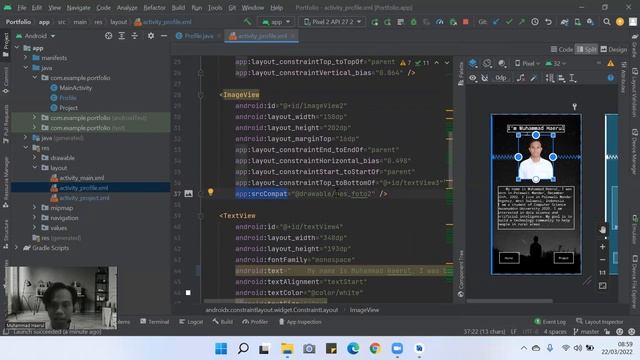Open the App Inspection tool window
This screenshot has height=360, width=640.
[x=300, y=322]
